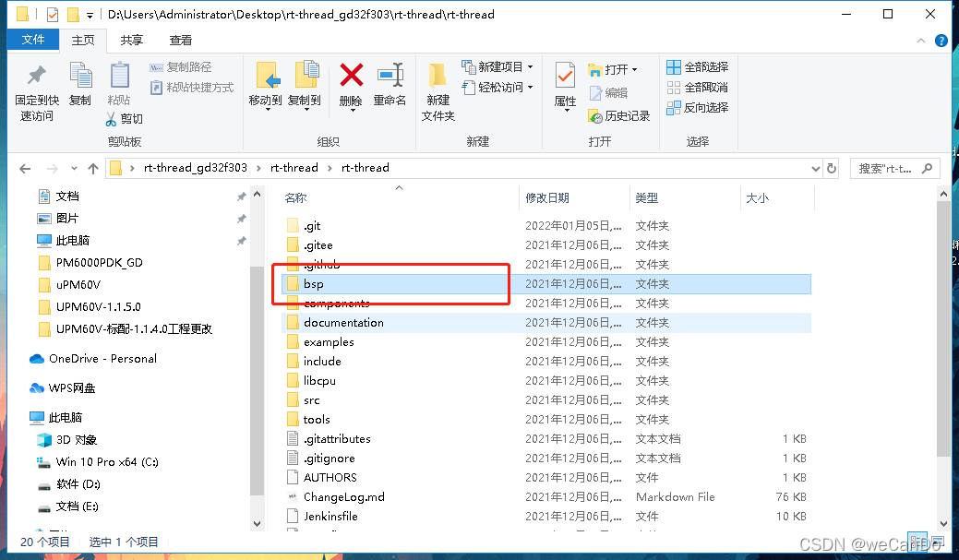This screenshot has height=560, width=959.
Task: Expand breadcrumb arrow after rt-thread_gd32f303
Action: (258, 168)
